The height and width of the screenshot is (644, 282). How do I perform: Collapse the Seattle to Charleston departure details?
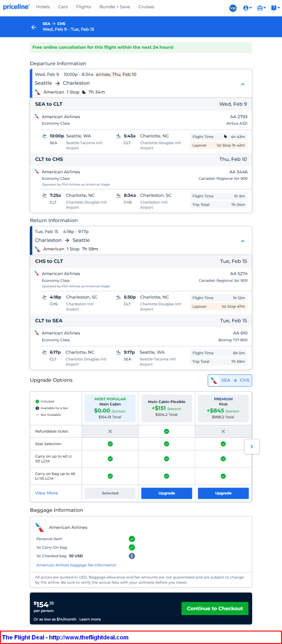[242, 84]
